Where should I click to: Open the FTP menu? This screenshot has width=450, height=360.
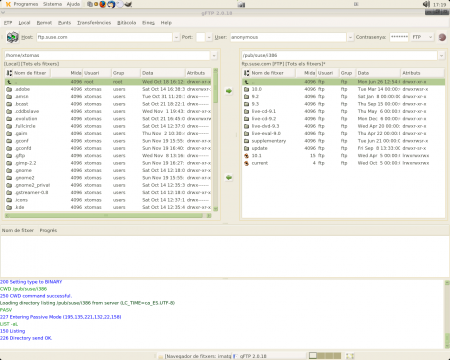[8, 23]
